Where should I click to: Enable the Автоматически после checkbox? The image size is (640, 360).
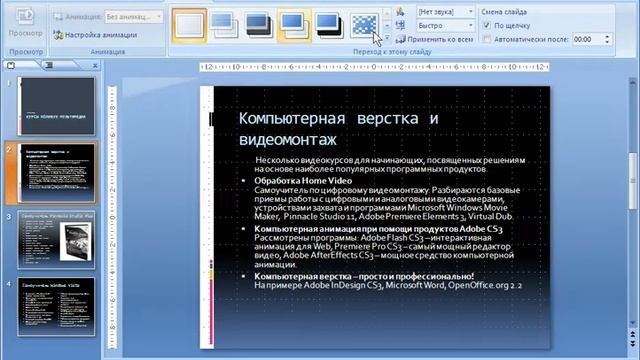point(487,39)
